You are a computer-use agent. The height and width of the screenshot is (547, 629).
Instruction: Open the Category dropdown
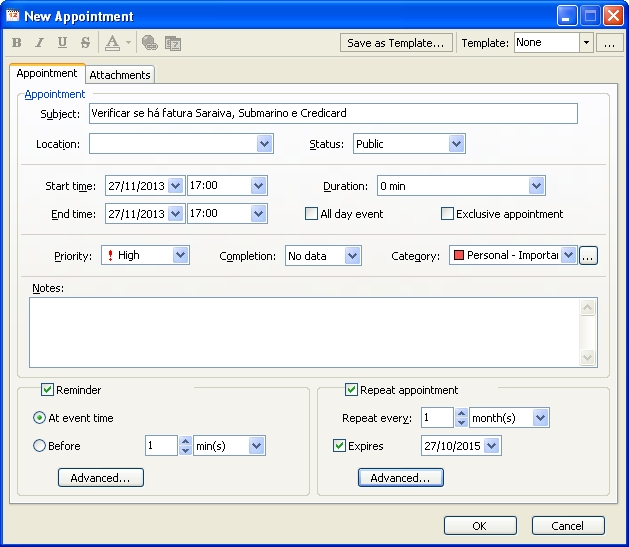coord(568,255)
